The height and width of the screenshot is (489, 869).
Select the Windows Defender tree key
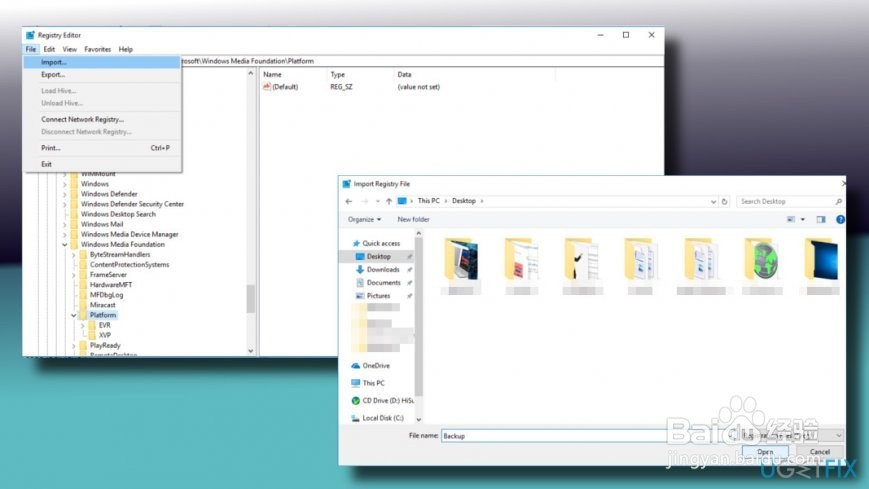click(109, 194)
